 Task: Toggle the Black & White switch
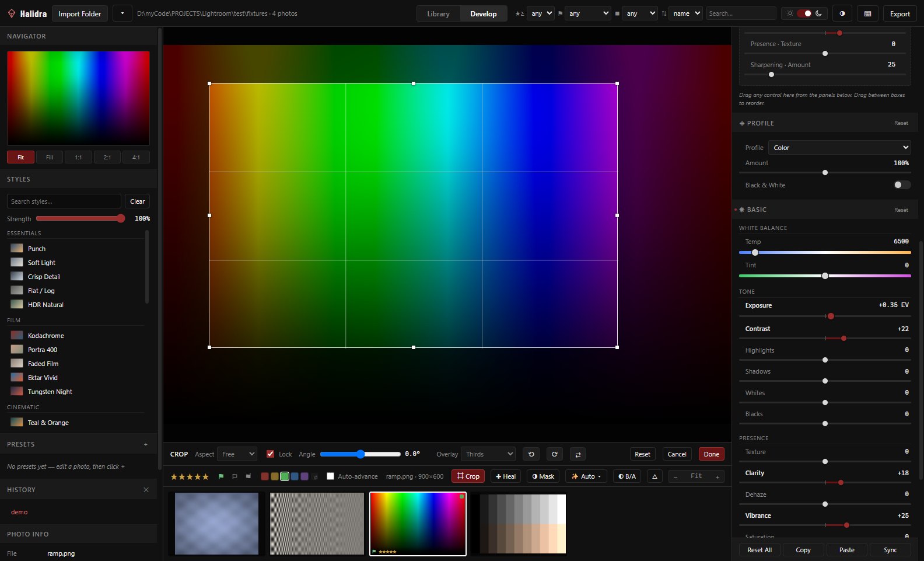coord(902,185)
